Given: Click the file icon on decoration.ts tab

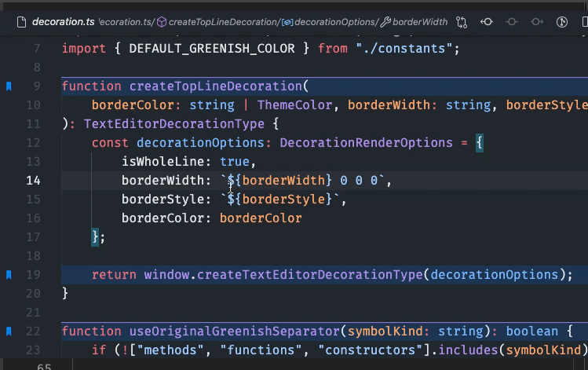Looking at the screenshot, I should [21, 22].
